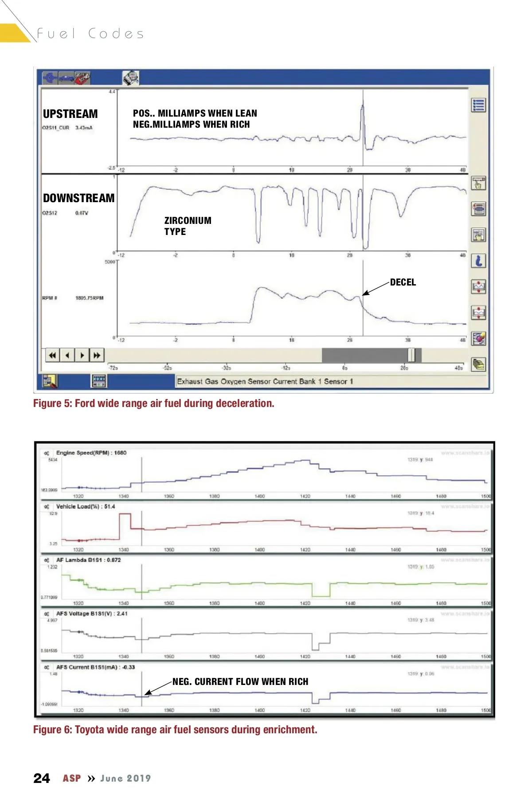Image resolution: width=532 pixels, height=798 pixels.
Task: Click the Engine Speed(RPM) graph settings icon
Action: point(47,453)
